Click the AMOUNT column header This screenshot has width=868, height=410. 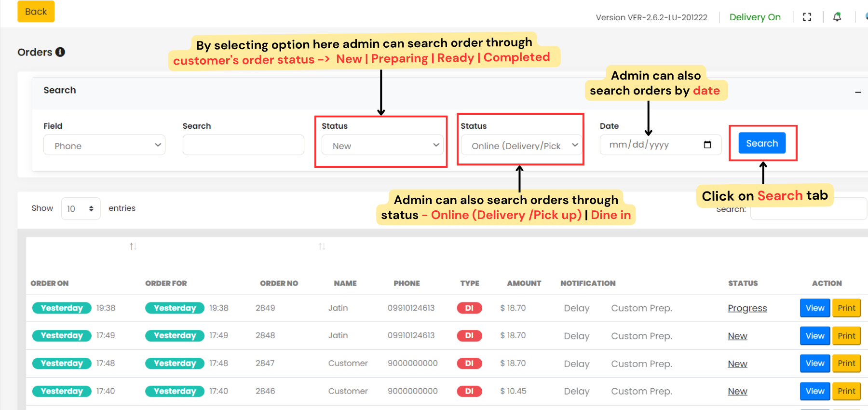524,283
